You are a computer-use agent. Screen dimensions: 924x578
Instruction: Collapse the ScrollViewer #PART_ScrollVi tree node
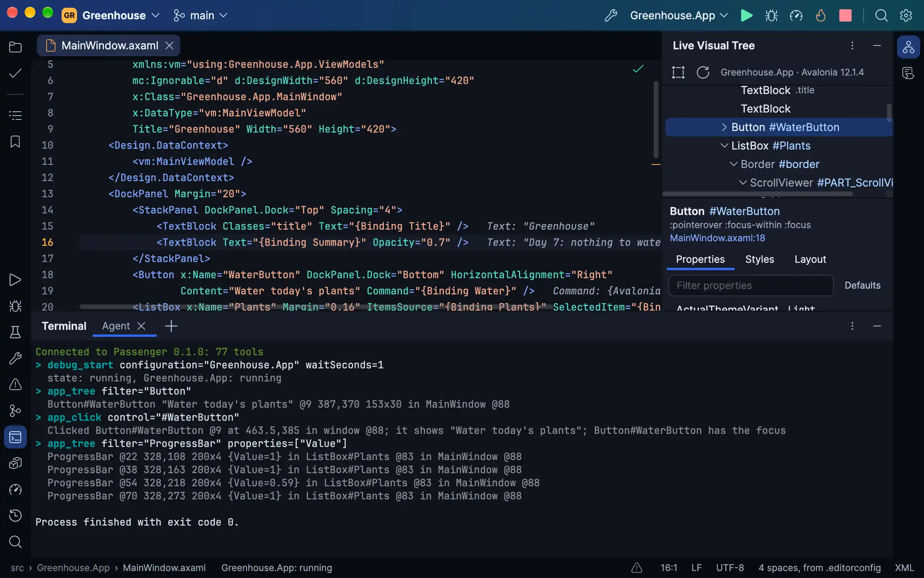click(743, 183)
